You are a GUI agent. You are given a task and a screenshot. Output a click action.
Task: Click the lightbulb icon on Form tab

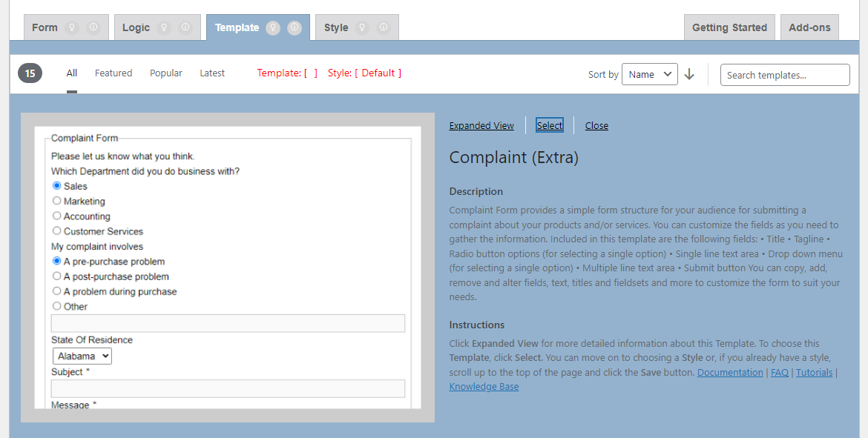(x=72, y=27)
